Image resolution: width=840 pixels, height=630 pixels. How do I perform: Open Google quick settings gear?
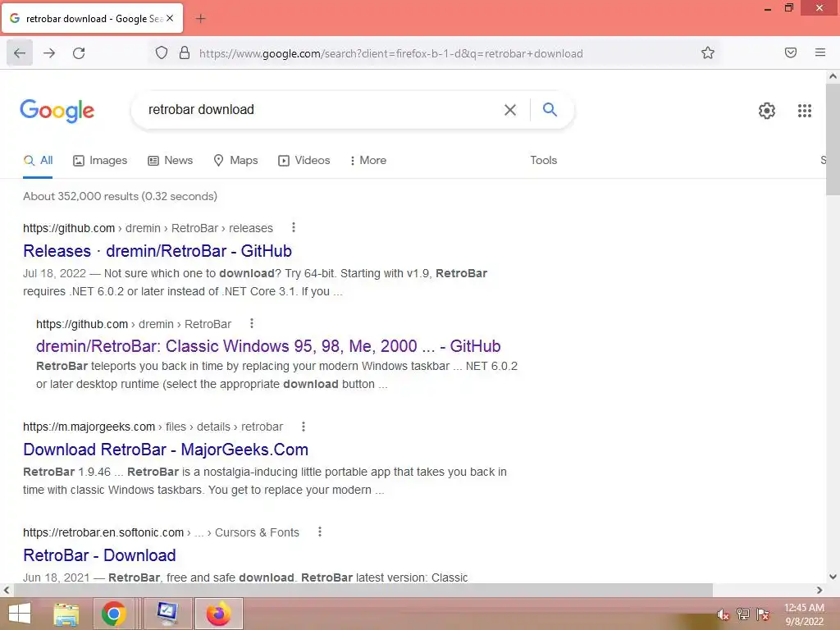tap(767, 111)
